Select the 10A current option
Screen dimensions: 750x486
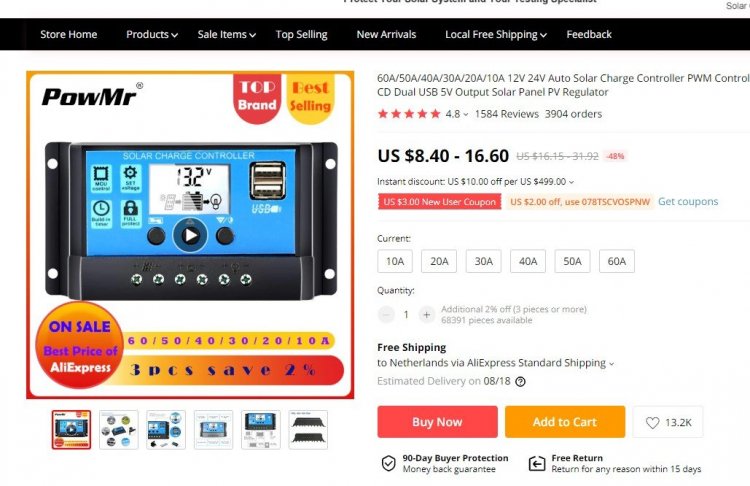395,261
